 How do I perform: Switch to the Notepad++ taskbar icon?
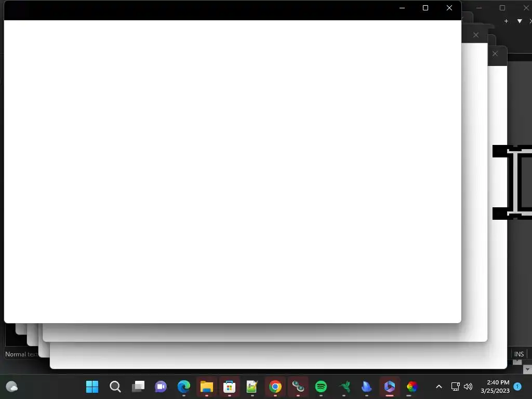[x=252, y=387]
